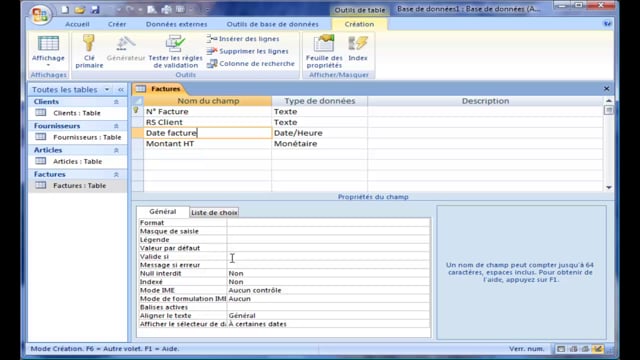Viewport: 640px width, 360px height.
Task: Click the Factures tab table icon
Action: coord(141,89)
